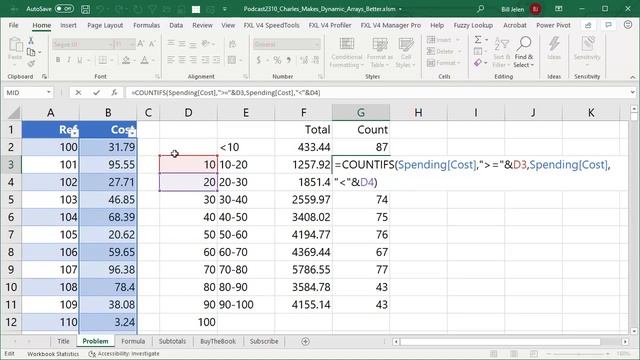Toggle Bold formatting
Image resolution: width=640 pixels, height=360 pixels.
tap(58, 60)
